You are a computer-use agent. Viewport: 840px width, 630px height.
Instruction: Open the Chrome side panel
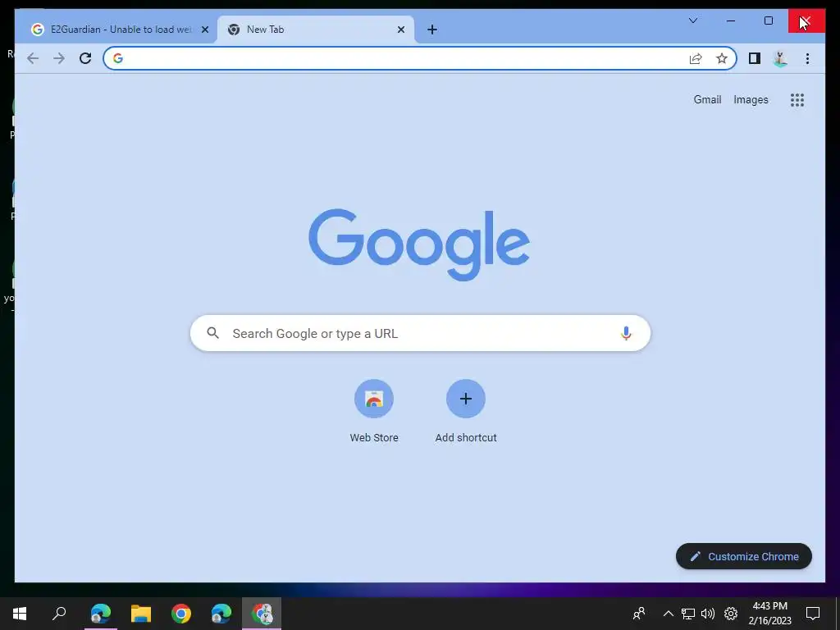click(x=755, y=58)
